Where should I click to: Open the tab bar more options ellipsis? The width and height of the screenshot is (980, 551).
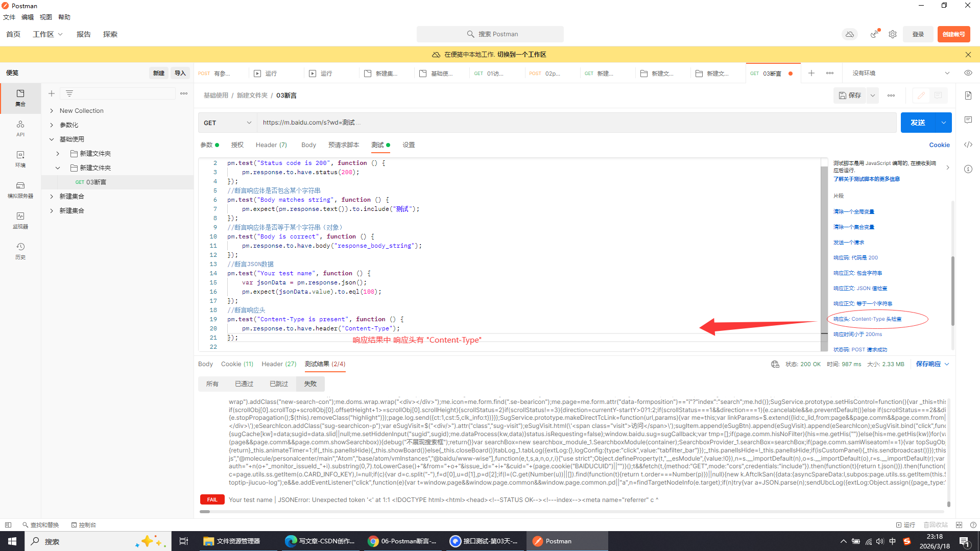[830, 73]
